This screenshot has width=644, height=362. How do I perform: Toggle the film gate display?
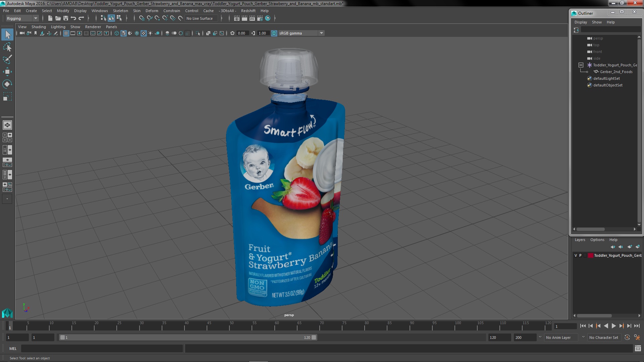(73, 33)
